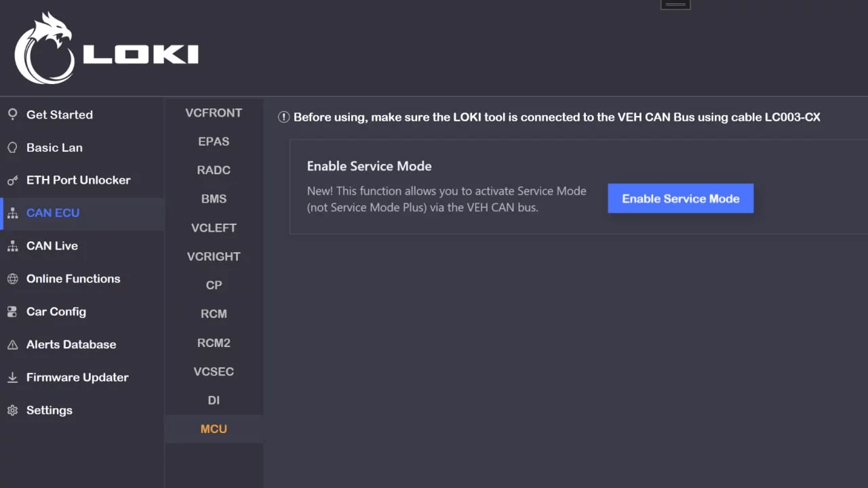Screen dimensions: 868x488
Task: Click the Settings gear icon
Action: coord(12,411)
